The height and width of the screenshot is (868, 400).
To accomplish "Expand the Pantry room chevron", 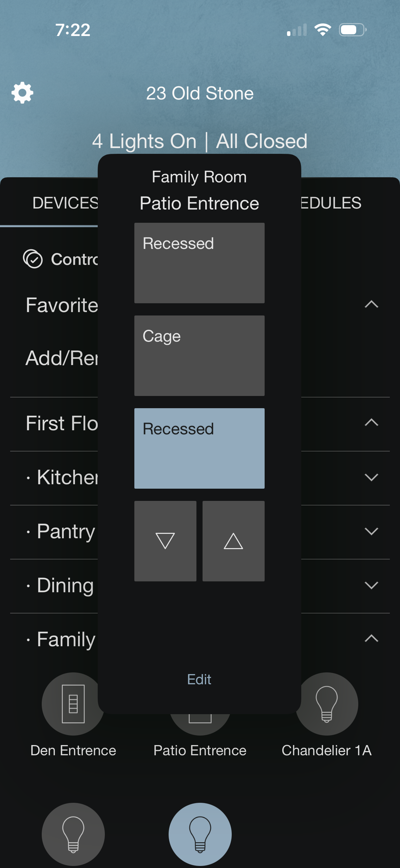I will click(372, 531).
